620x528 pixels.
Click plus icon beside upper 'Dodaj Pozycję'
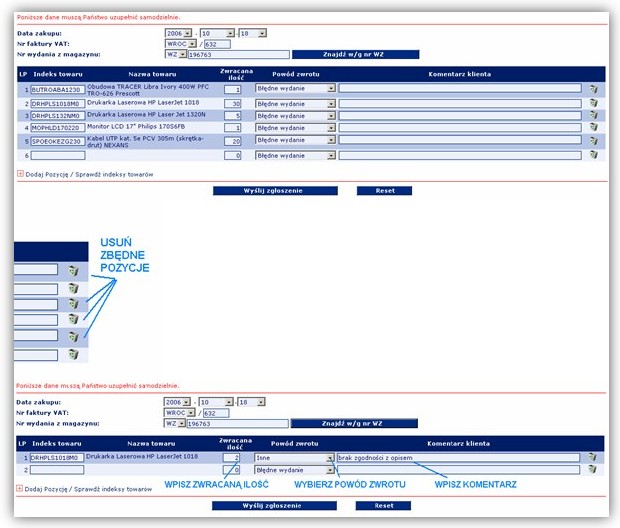(x=20, y=174)
